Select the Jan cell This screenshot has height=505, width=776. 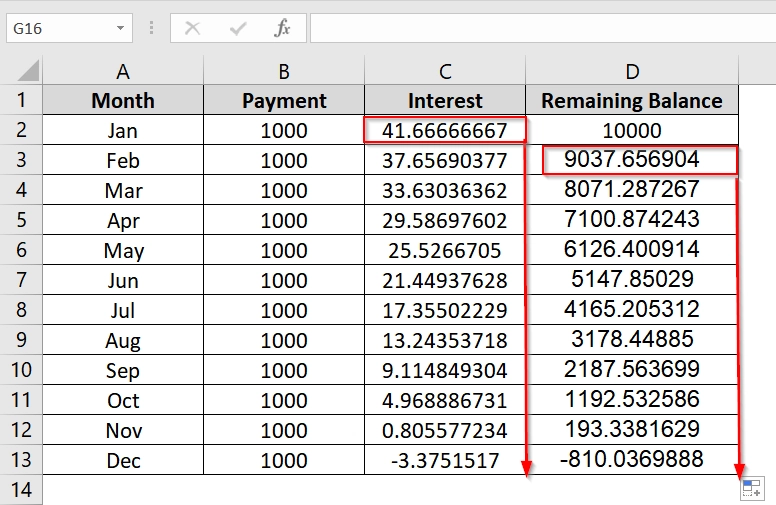tap(123, 130)
